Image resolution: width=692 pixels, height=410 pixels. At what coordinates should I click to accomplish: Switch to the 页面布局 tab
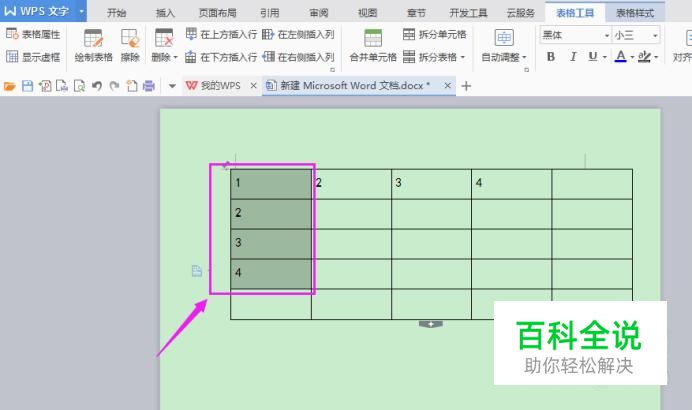[x=217, y=13]
